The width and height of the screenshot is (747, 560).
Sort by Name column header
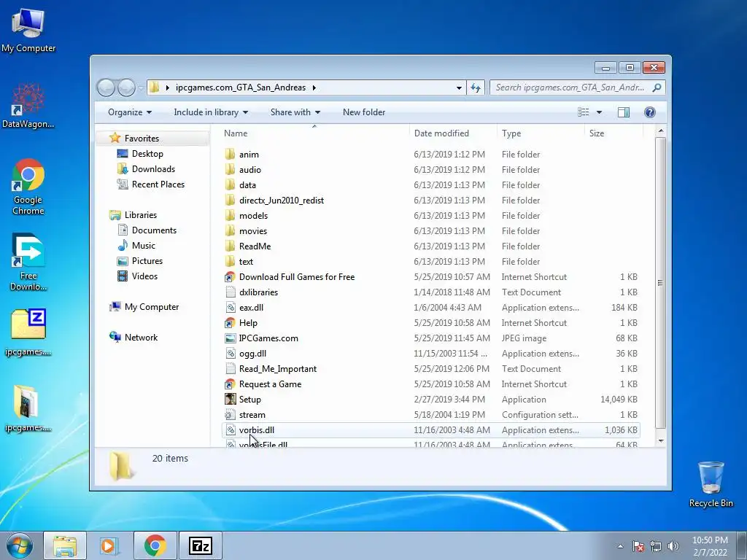pyautogui.click(x=314, y=133)
